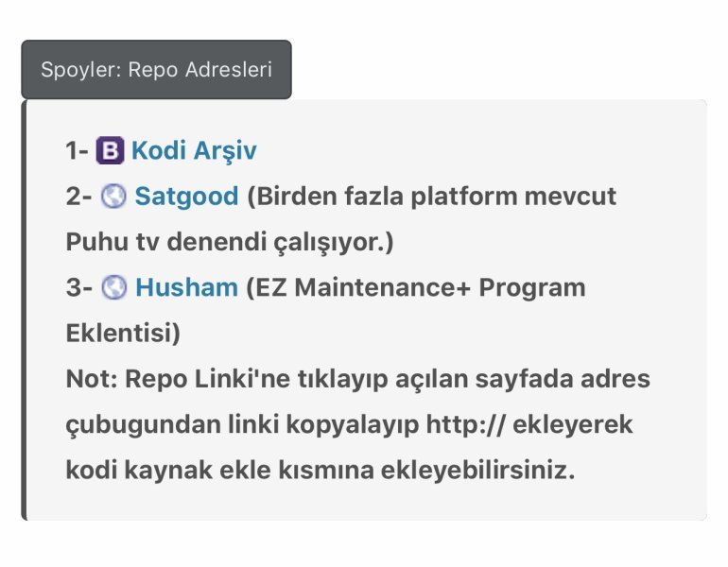Click the "1-" list number
This screenshot has width=728, height=567.
tap(78, 151)
